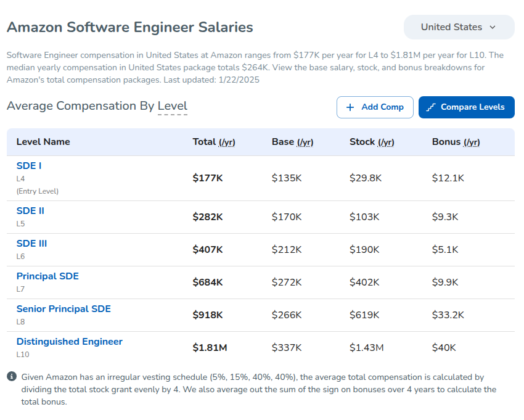
Task: Click the $12.1K bonus cell
Action: click(448, 178)
